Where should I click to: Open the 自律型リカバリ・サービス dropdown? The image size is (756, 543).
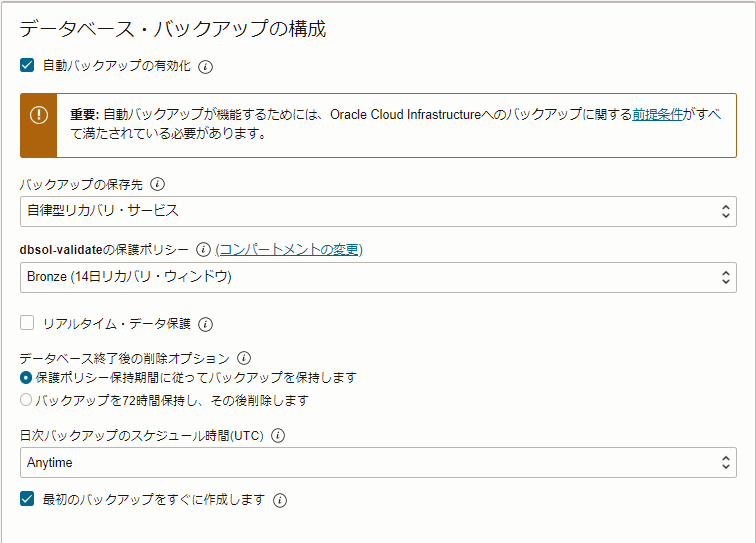378,211
